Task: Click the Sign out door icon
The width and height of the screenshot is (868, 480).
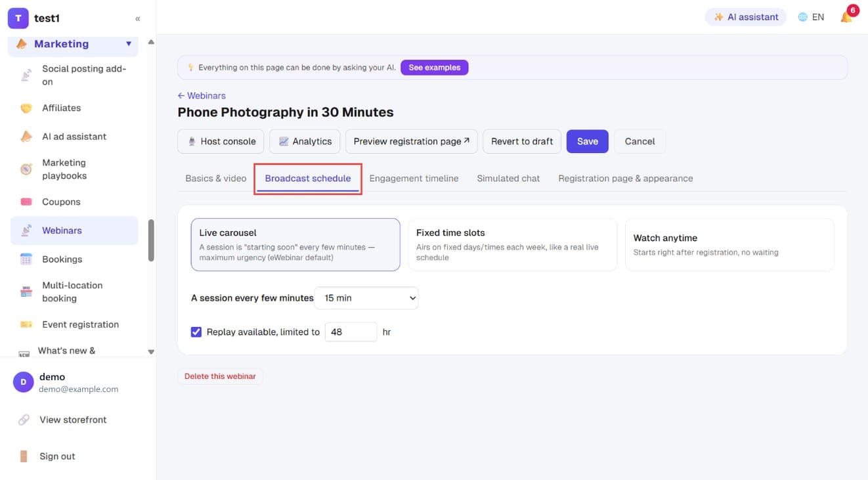Action: (x=24, y=456)
